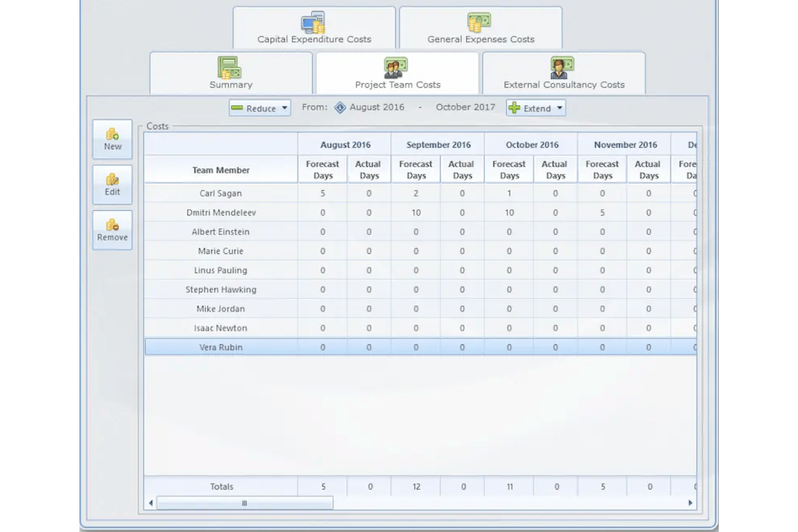Viewport: 798px width, 532px height.
Task: Switch to Capital Expenditure Costs tab
Action: 314,28
